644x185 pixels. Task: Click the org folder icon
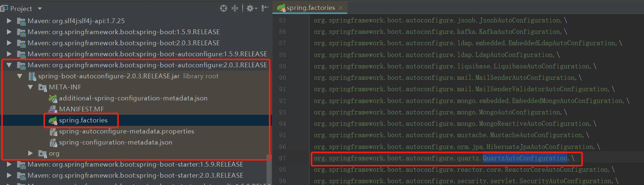(x=42, y=154)
